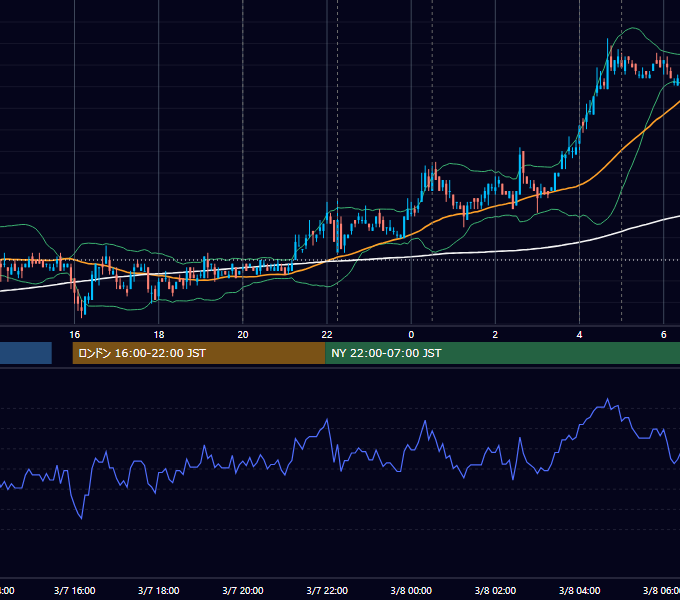The image size is (680, 600).
Task: Click the blue session bar before London
Action: tap(26, 353)
